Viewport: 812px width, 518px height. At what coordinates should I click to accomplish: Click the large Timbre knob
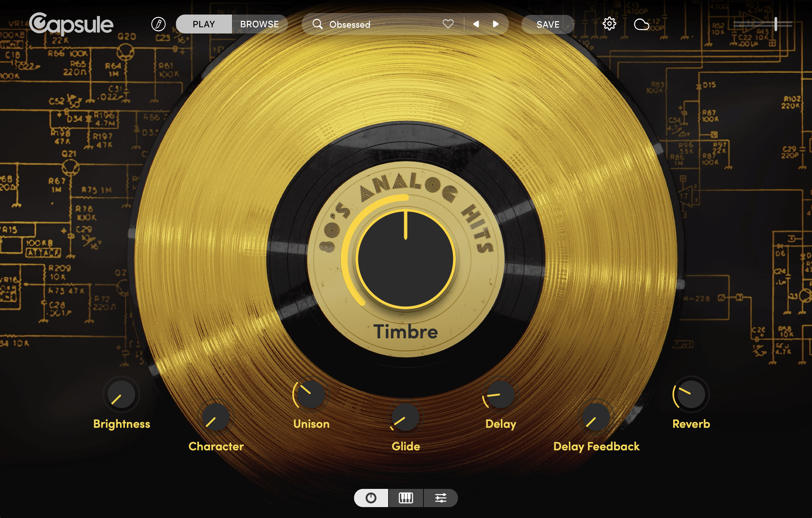click(406, 259)
